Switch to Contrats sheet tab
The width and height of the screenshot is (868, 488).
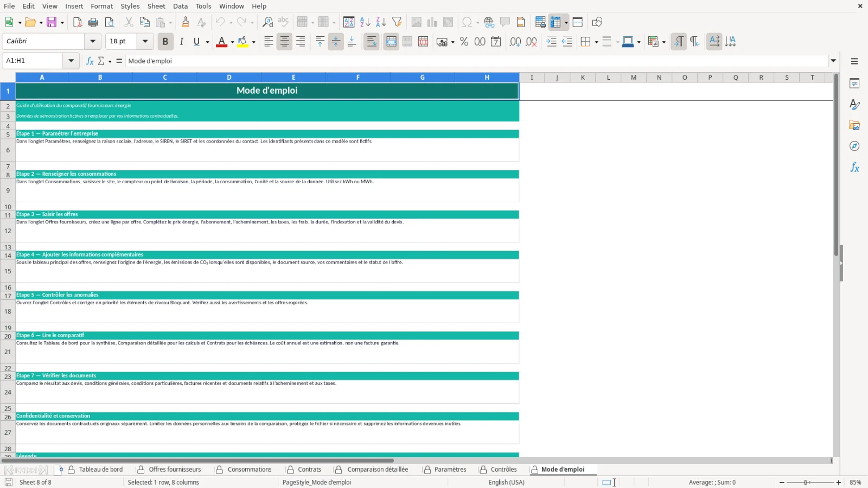tap(309, 470)
